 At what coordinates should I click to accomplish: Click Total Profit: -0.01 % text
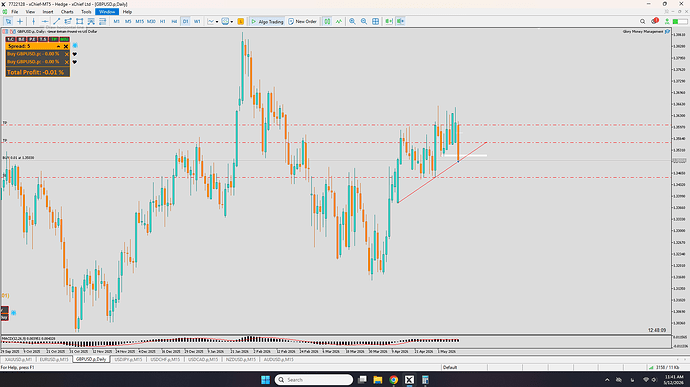pos(35,72)
